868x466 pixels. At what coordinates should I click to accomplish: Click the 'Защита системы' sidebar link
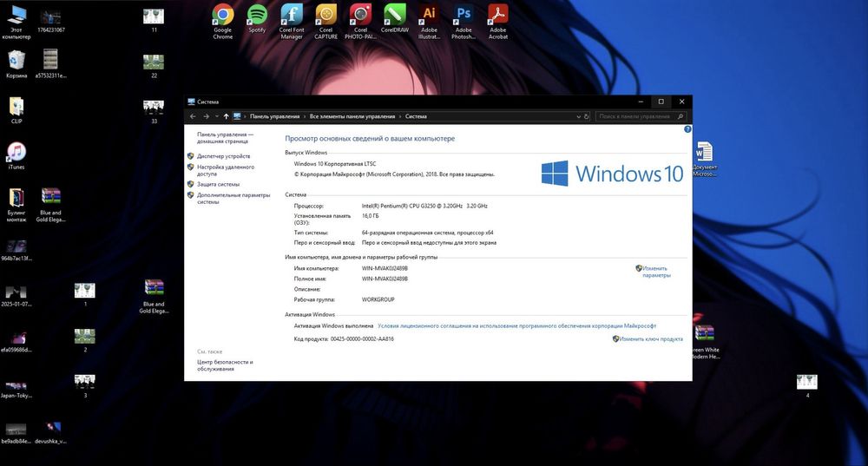coord(218,184)
